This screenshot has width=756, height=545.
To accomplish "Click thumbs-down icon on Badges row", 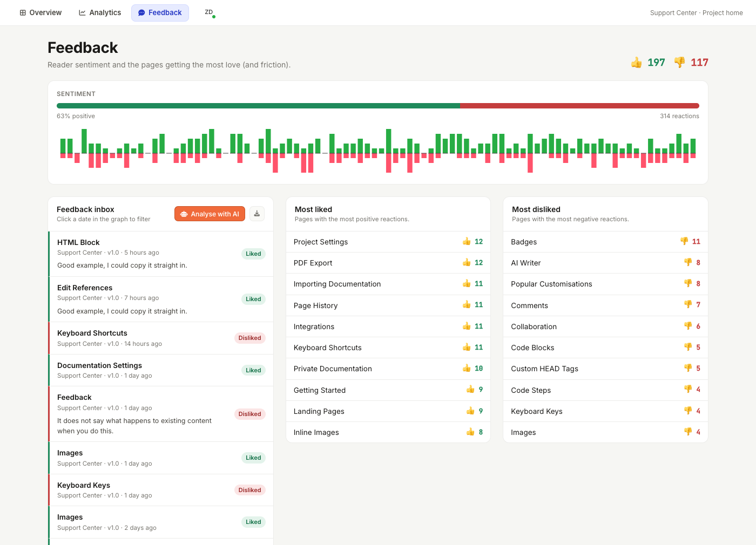I will click(x=684, y=242).
